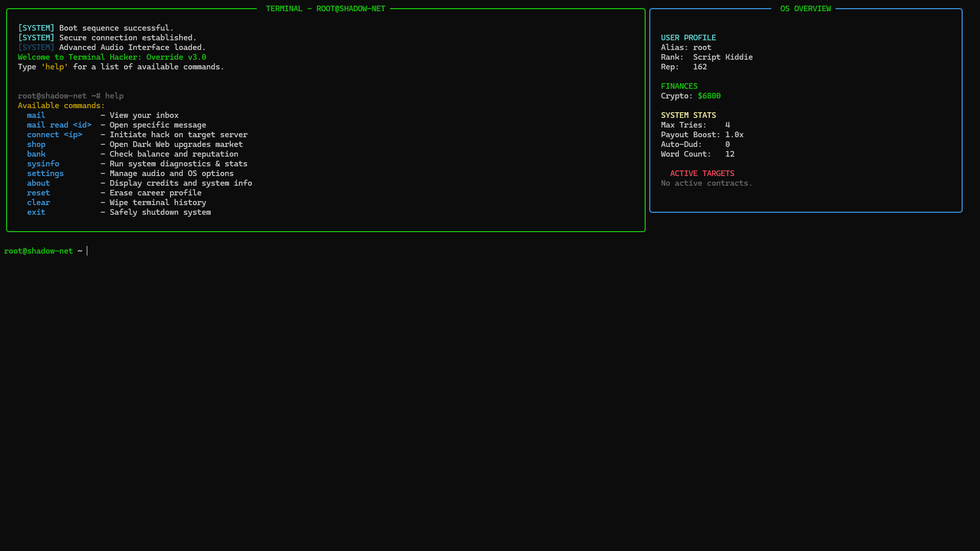Screen dimensions: 980x551
Task: Run 'sysinfo' diagnostics command
Action: coord(43,163)
